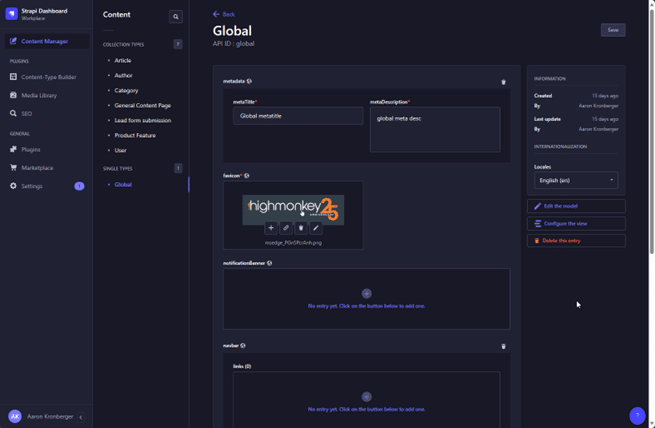Image resolution: width=655 pixels, height=428 pixels.
Task: Delete the favicon image
Action: click(x=301, y=228)
